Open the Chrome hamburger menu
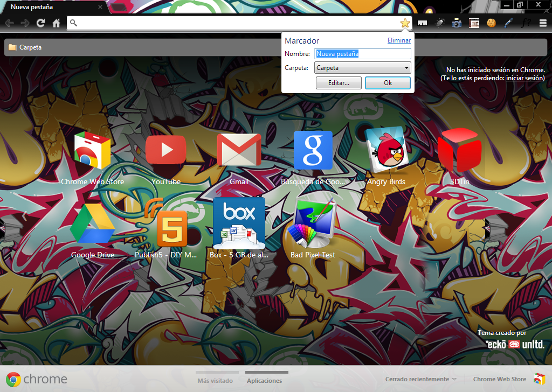 coord(543,23)
